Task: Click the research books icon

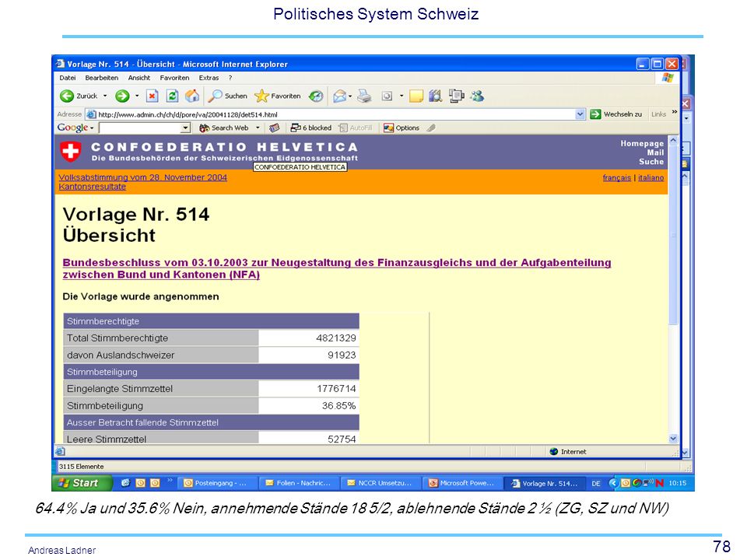Action: click(x=436, y=96)
